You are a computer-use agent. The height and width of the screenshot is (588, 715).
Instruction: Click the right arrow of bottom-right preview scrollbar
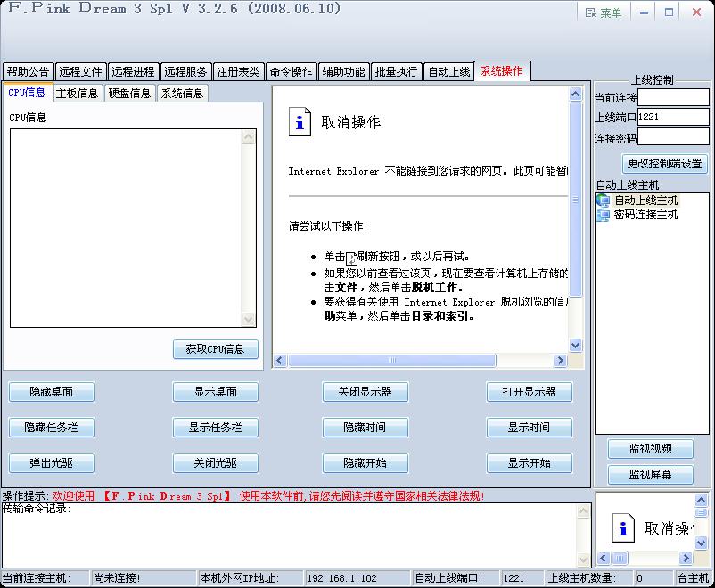point(686,558)
